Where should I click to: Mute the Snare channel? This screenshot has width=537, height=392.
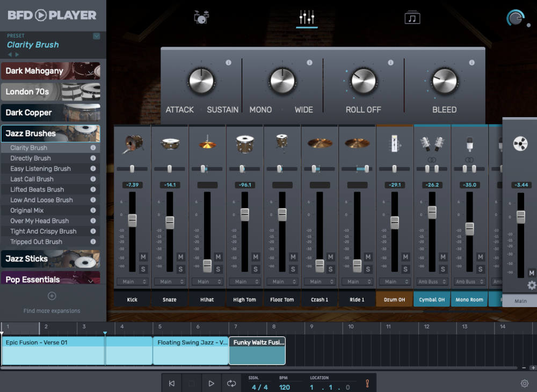click(x=180, y=257)
